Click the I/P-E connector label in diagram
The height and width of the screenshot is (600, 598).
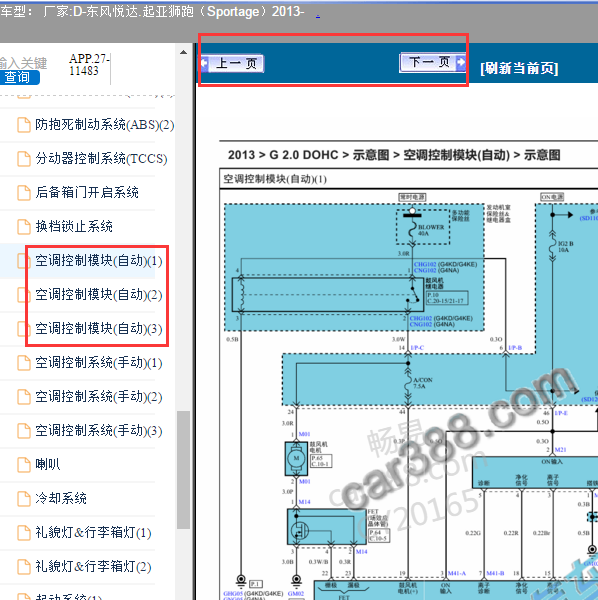561,413
